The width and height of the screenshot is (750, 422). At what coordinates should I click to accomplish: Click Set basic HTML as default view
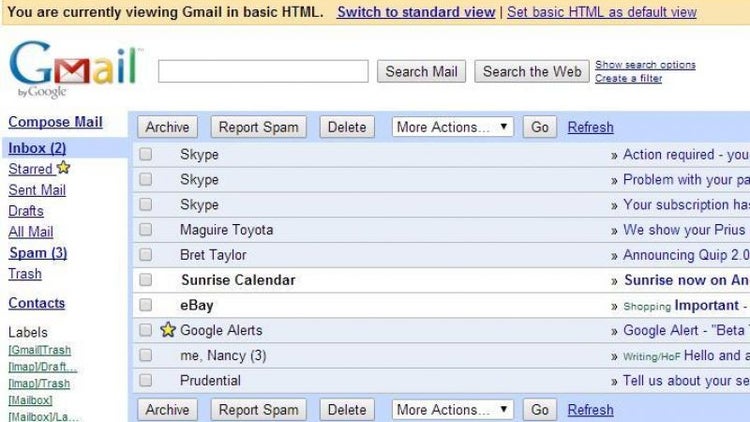(x=602, y=12)
